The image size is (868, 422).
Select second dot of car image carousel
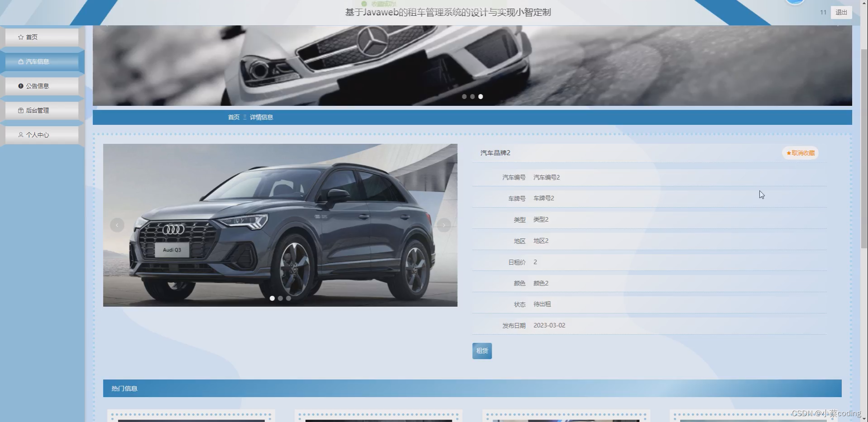(x=280, y=298)
